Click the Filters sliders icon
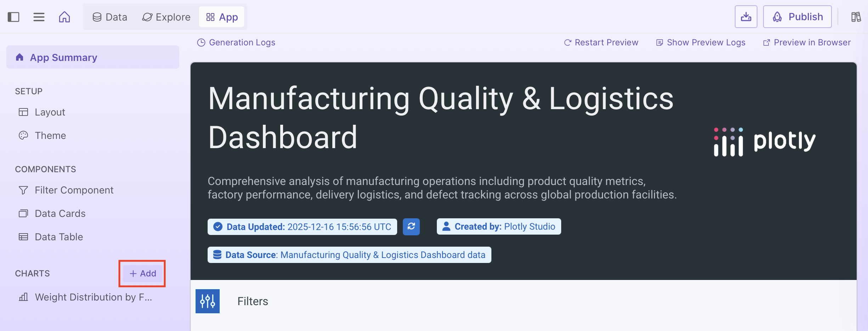Viewport: 868px width, 331px height. pos(208,301)
